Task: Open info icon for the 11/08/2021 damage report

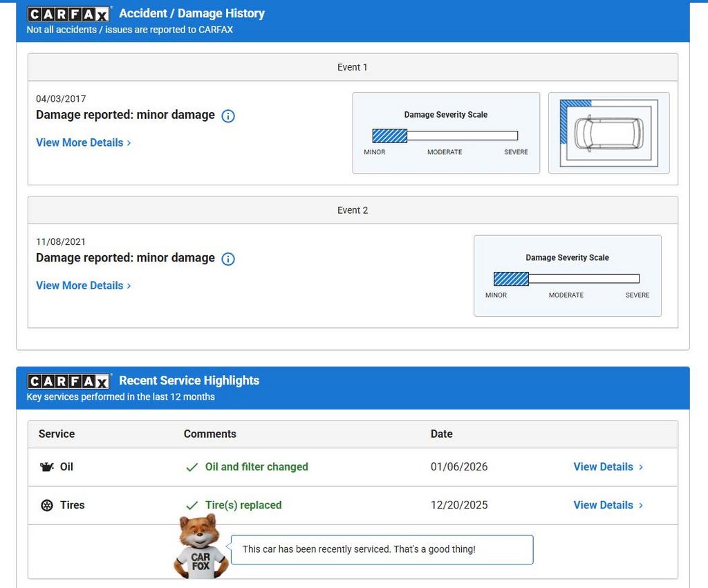Action: (228, 259)
